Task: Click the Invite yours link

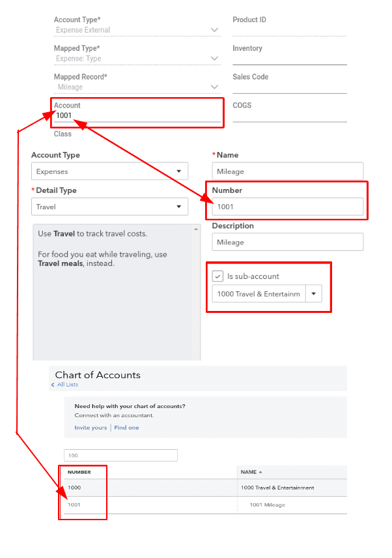Action: [x=91, y=428]
